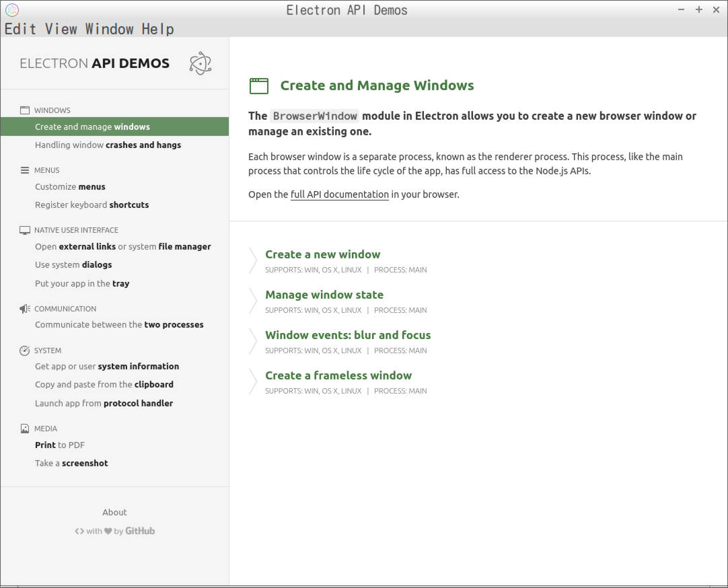728x588 pixels.
Task: Click the app icon in the title bar
Action: tap(12, 9)
